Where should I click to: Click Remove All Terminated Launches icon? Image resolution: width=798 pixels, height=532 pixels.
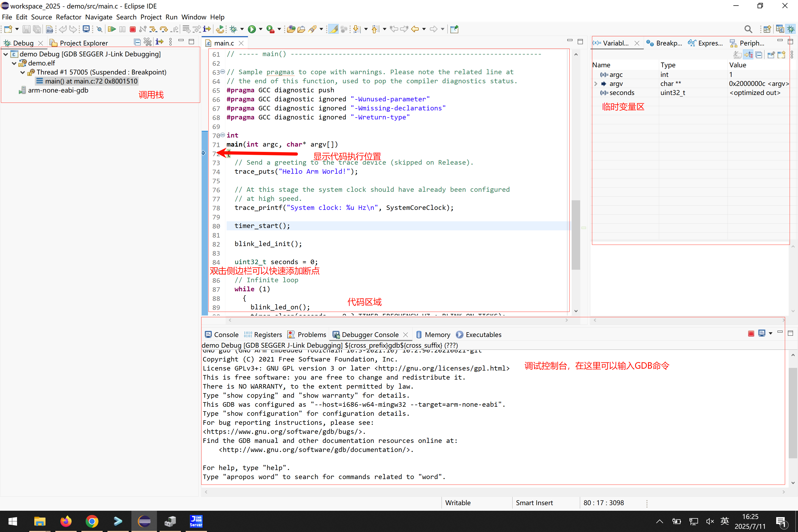coord(148,42)
